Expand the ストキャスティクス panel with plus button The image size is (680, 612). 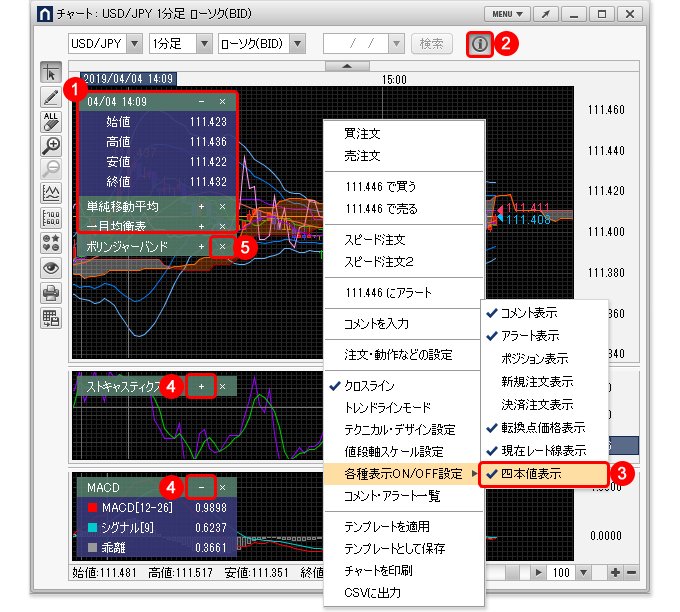tap(201, 386)
